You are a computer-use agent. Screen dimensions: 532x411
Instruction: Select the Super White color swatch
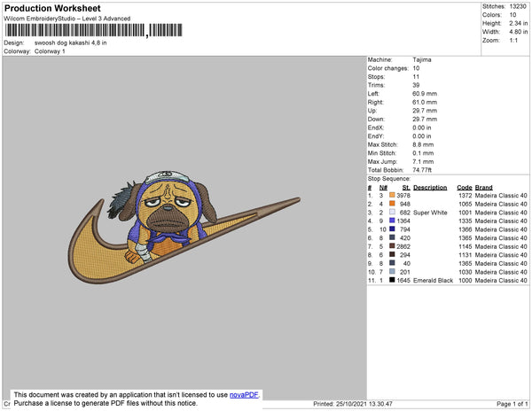(x=392, y=212)
